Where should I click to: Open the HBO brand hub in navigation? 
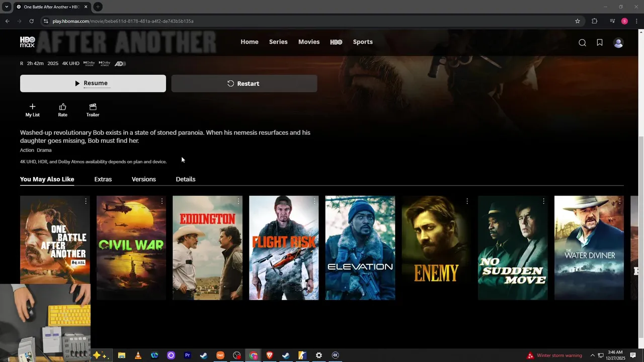pyautogui.click(x=336, y=42)
